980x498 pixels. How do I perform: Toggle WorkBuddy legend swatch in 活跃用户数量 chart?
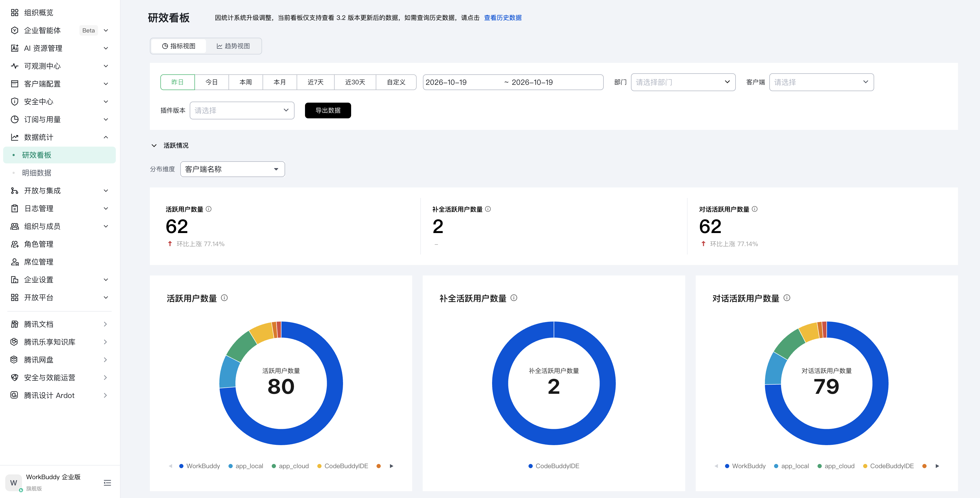point(182,466)
